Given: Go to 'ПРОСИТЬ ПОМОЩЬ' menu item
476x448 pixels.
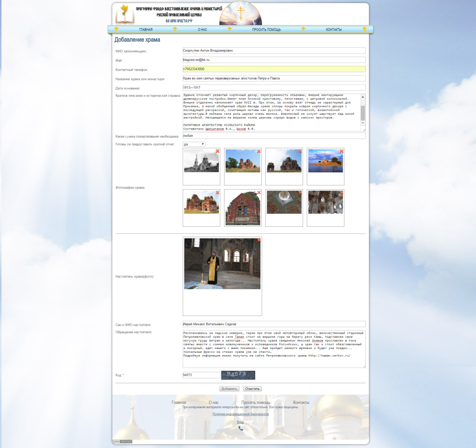Looking at the screenshot, I should (x=266, y=30).
